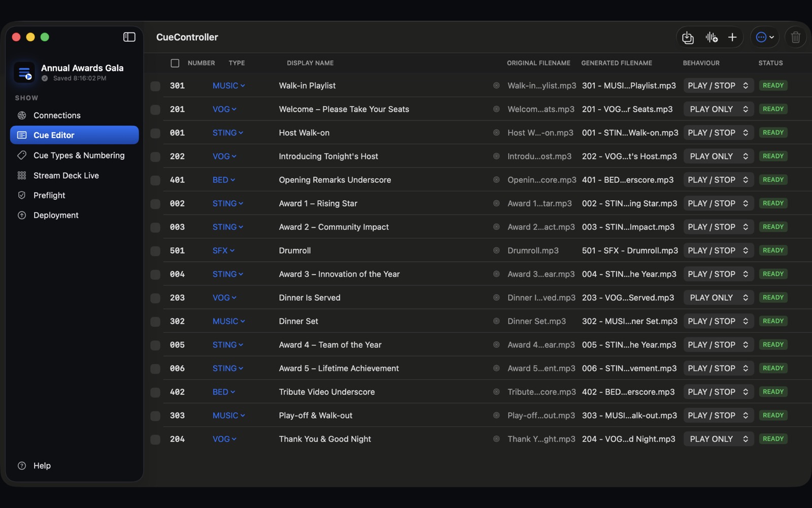Click the waveform add icon in toolbar
The width and height of the screenshot is (812, 508).
tap(711, 38)
